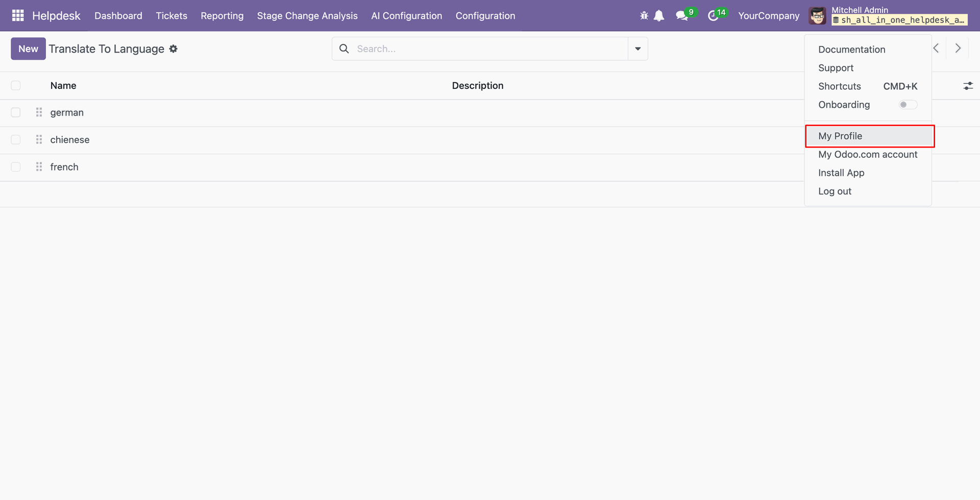Open Stage Change Analysis
This screenshot has height=500, width=980.
coord(307,16)
